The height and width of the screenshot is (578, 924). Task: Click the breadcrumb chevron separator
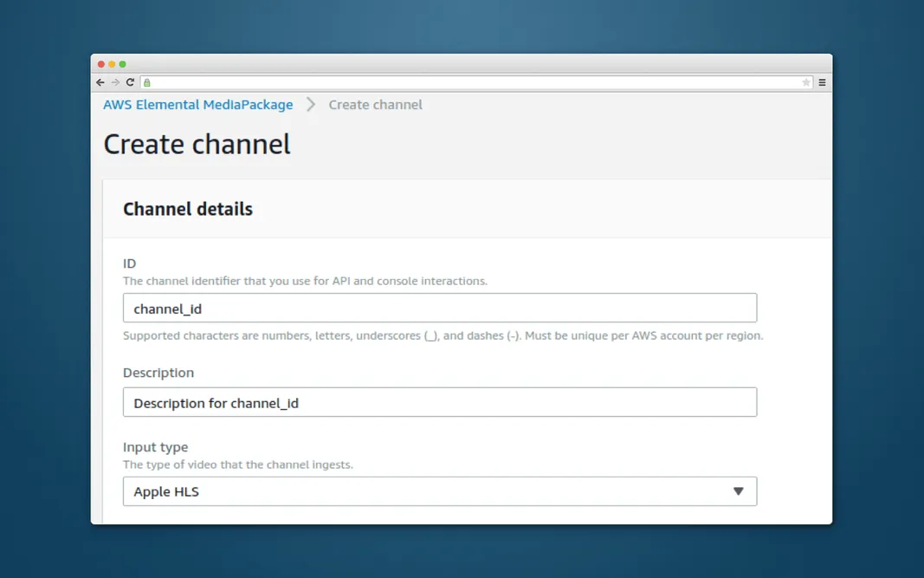(x=311, y=105)
